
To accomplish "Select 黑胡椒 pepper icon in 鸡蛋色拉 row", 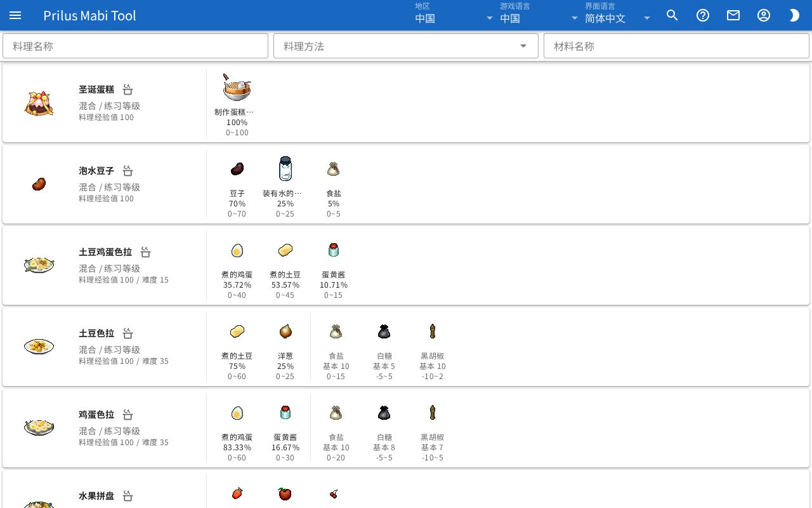I will pyautogui.click(x=433, y=413).
